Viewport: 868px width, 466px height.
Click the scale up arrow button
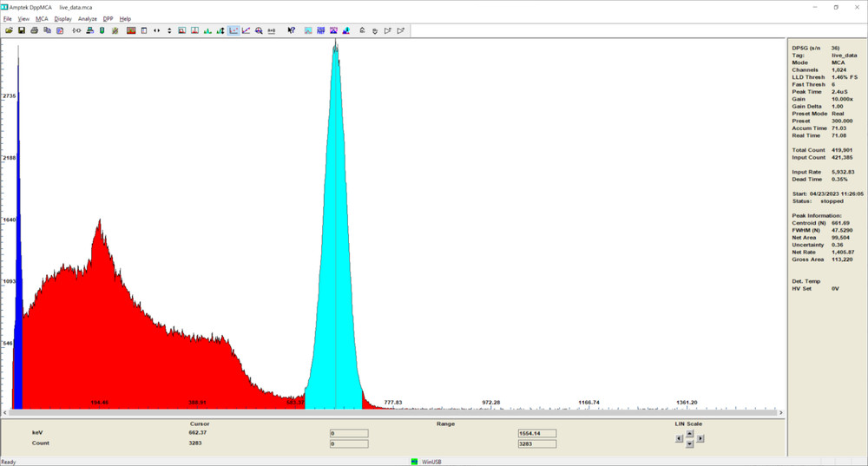pyautogui.click(x=689, y=433)
